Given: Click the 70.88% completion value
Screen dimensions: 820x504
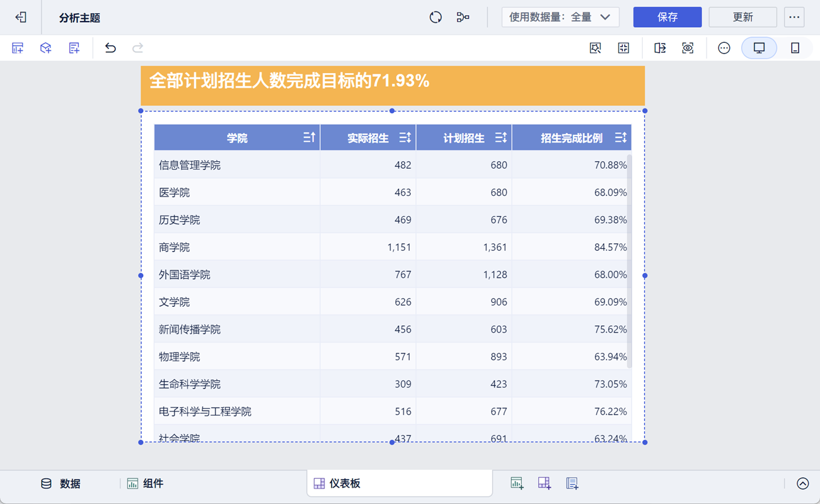Looking at the screenshot, I should tap(610, 165).
